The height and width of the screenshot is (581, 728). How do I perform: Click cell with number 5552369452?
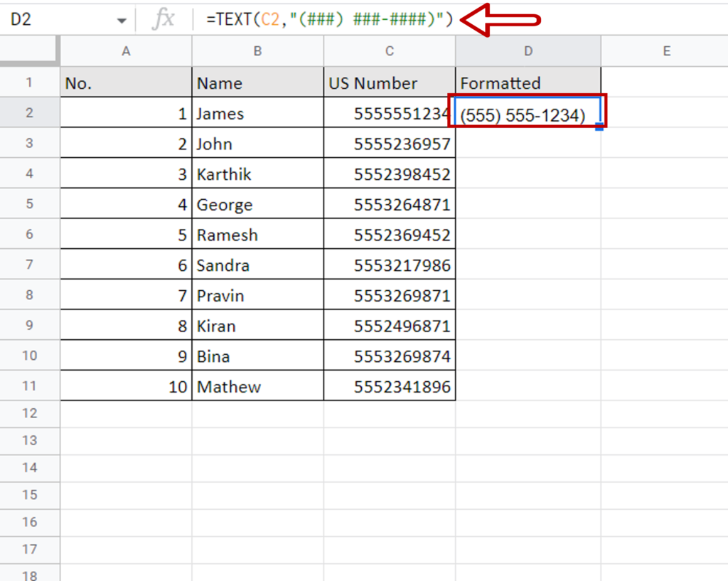(x=390, y=234)
